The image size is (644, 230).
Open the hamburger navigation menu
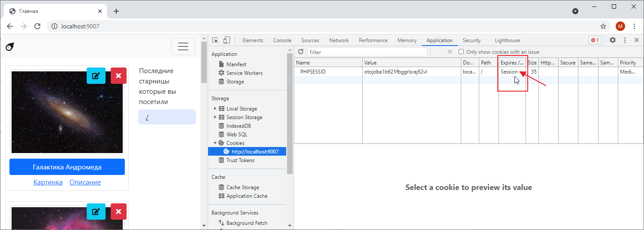183,46
